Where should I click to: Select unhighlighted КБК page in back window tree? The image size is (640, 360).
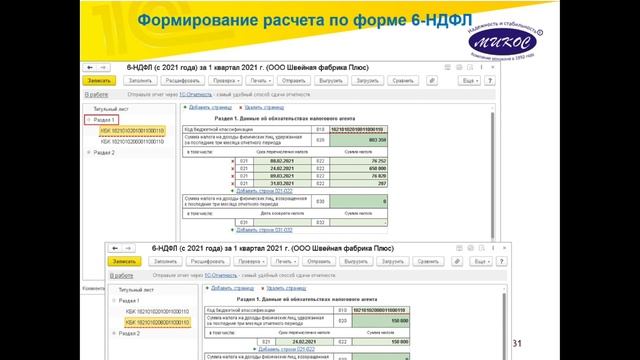click(132, 142)
